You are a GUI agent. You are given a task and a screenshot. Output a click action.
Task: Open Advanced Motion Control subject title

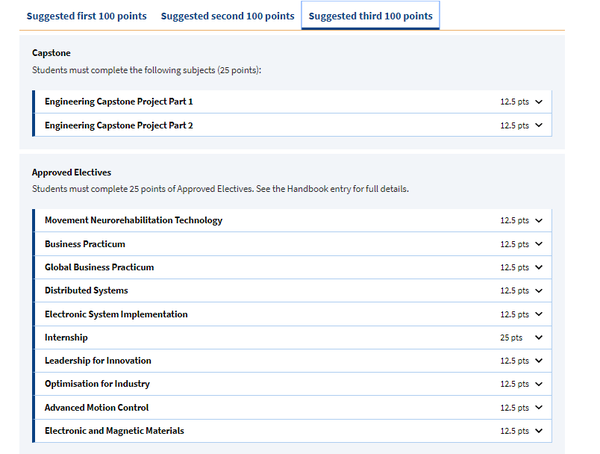pyautogui.click(x=96, y=407)
